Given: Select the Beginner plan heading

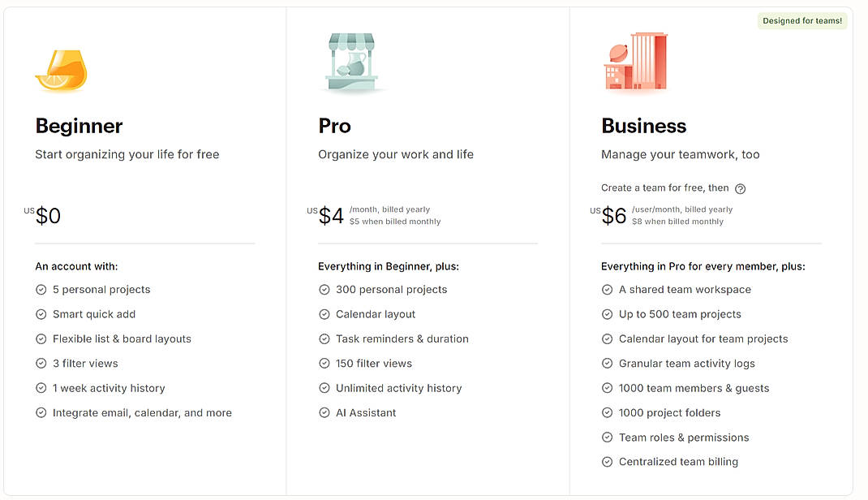Looking at the screenshot, I should pos(79,126).
